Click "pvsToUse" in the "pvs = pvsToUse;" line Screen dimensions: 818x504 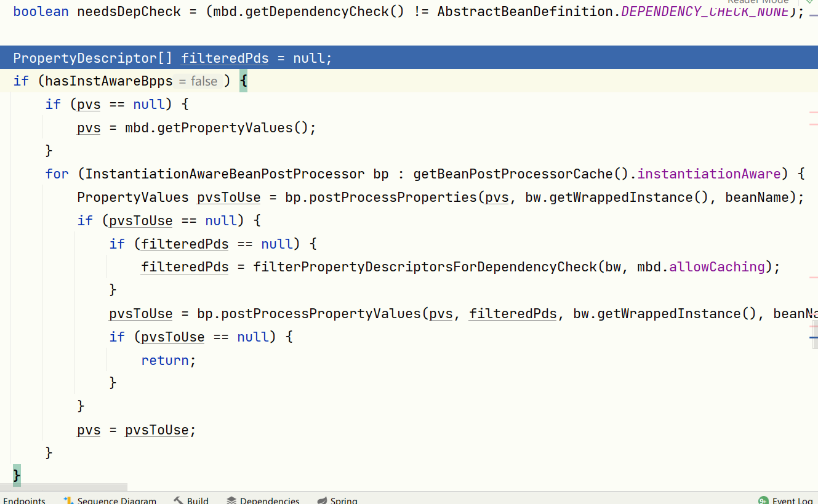tap(157, 430)
